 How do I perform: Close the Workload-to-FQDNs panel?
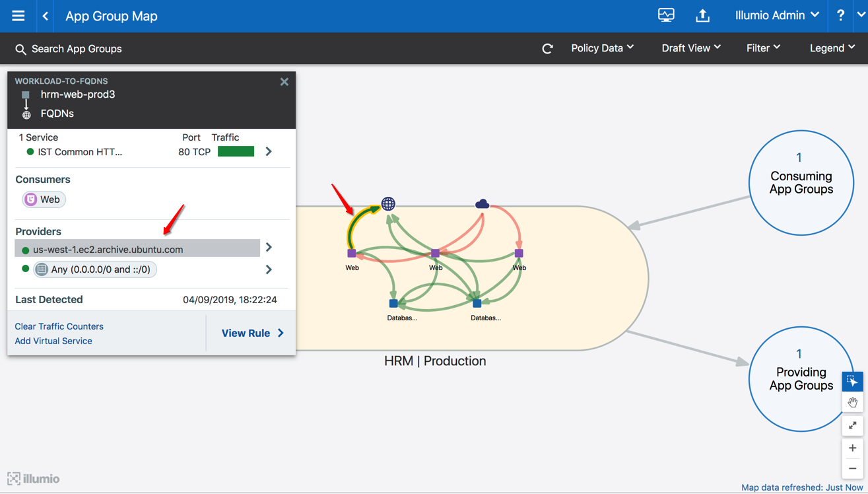(284, 82)
